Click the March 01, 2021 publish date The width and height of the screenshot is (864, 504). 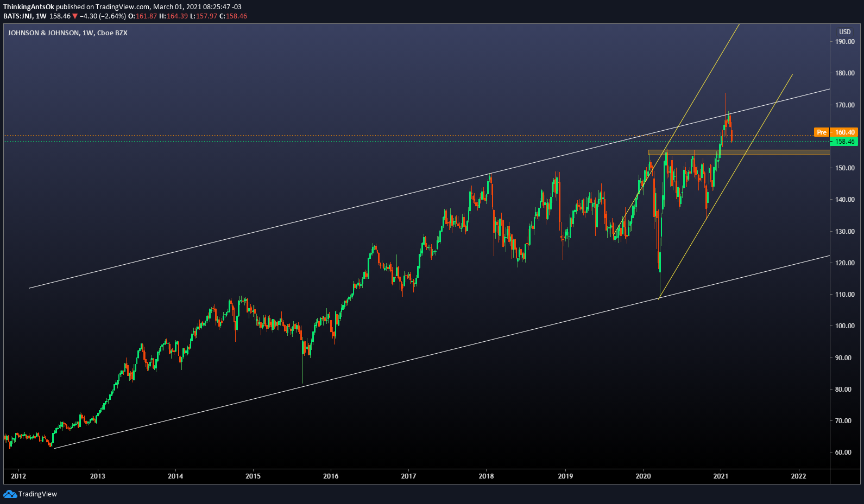[177, 7]
